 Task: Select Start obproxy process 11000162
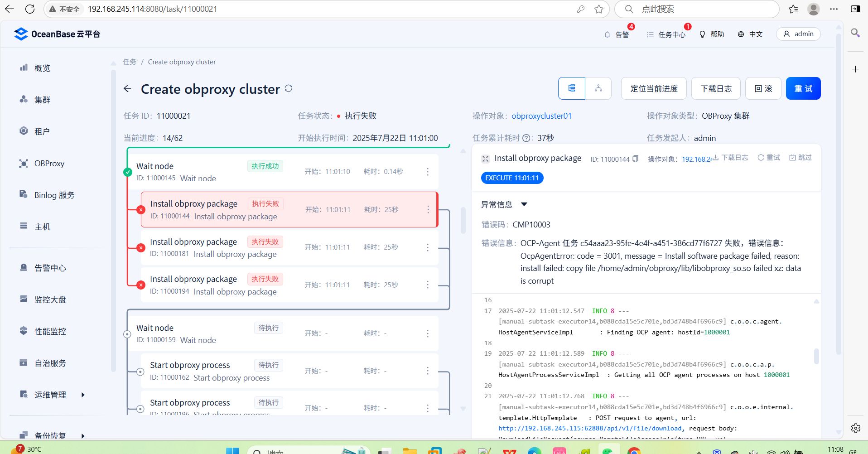pos(289,371)
